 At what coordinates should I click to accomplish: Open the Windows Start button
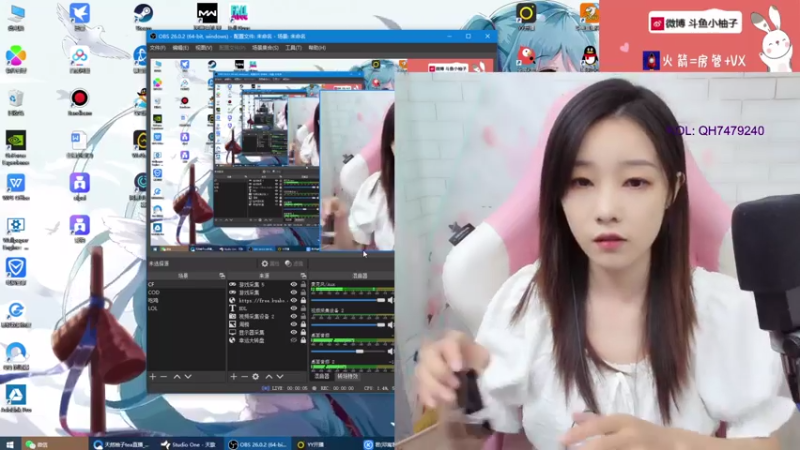coord(9,444)
